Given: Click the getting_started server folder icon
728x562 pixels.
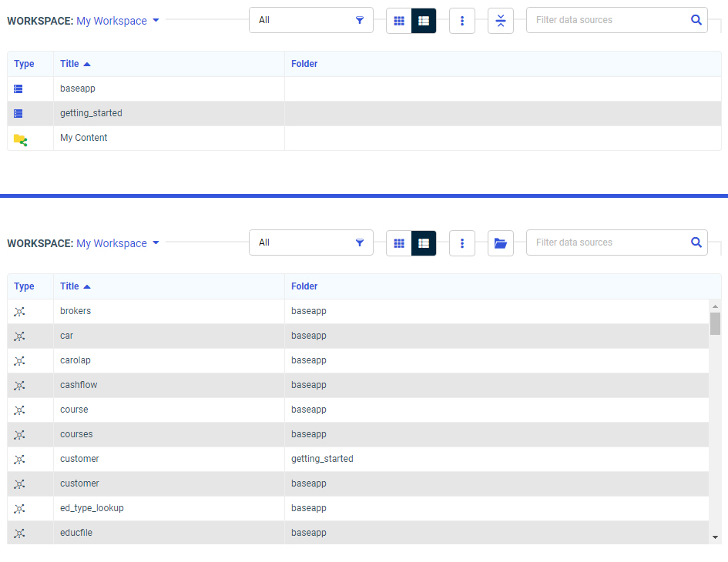Looking at the screenshot, I should [x=18, y=114].
